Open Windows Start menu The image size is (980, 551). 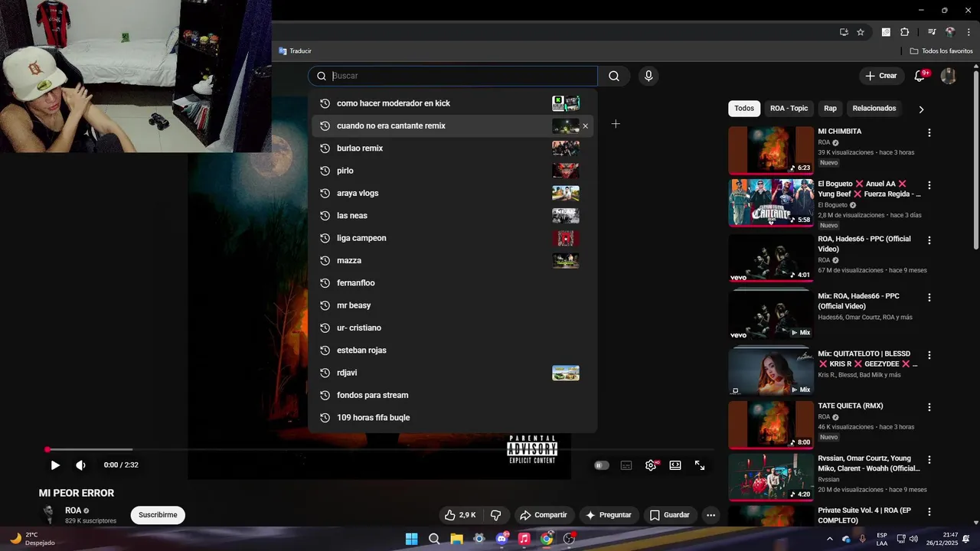coord(411,539)
